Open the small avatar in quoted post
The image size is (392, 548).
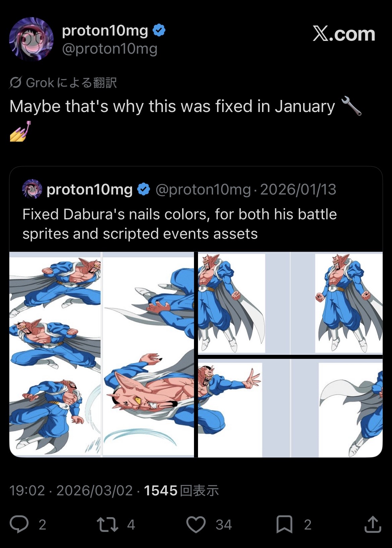[32, 189]
